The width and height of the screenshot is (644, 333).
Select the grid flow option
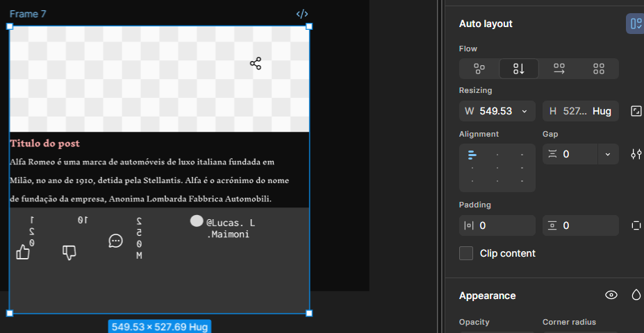(599, 69)
